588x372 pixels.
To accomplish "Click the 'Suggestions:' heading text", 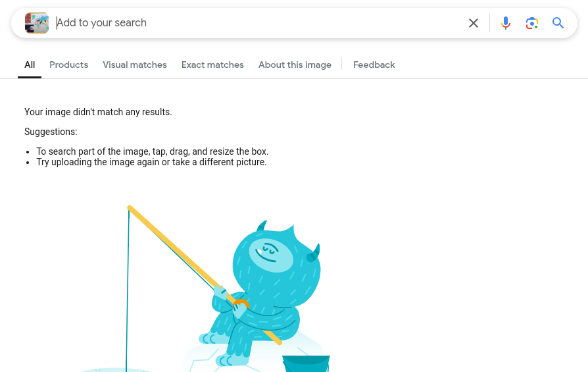I will [51, 132].
